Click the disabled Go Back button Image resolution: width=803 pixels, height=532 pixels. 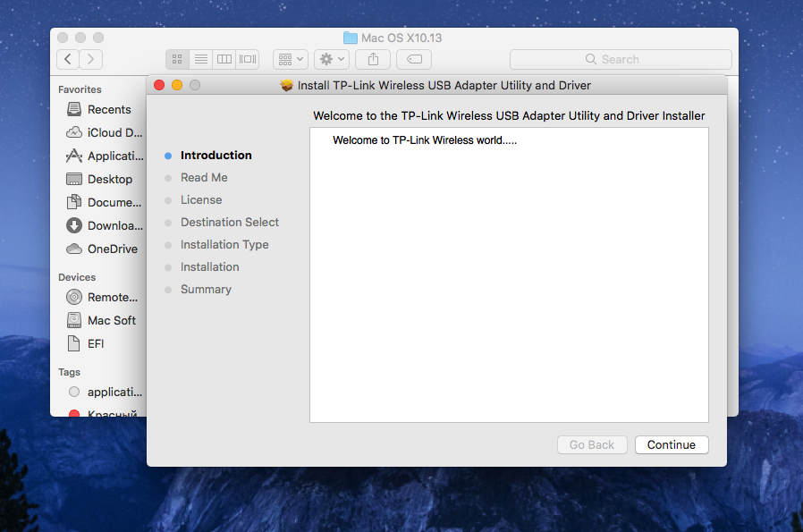coord(592,444)
